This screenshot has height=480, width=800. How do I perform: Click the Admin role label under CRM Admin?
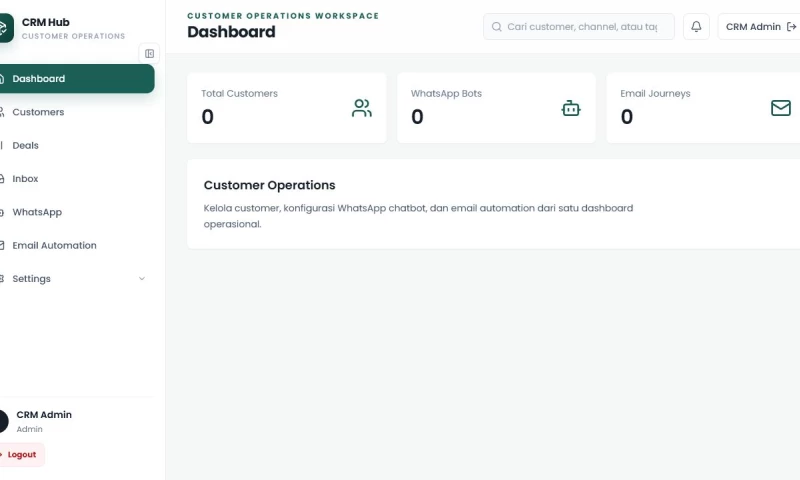tap(30, 429)
